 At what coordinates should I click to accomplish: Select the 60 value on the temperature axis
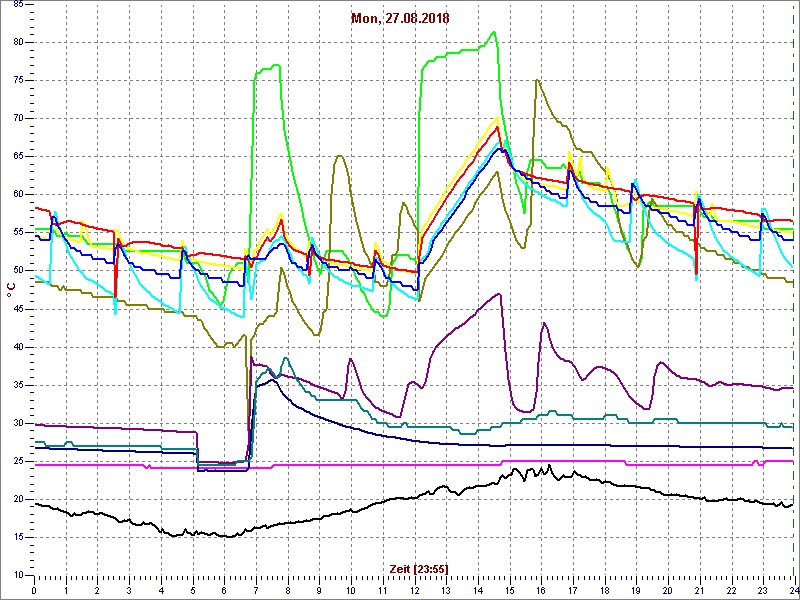coord(17,195)
